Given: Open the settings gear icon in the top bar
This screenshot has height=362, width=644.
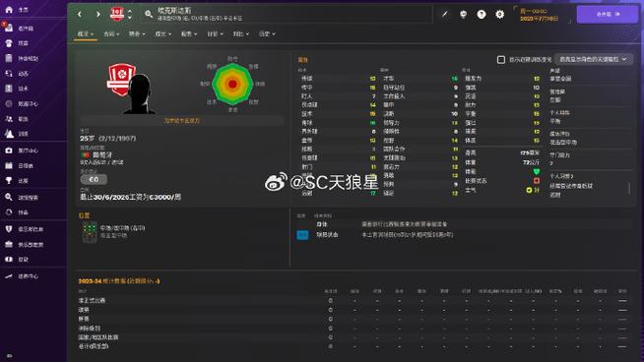Looking at the screenshot, I should 499,15.
